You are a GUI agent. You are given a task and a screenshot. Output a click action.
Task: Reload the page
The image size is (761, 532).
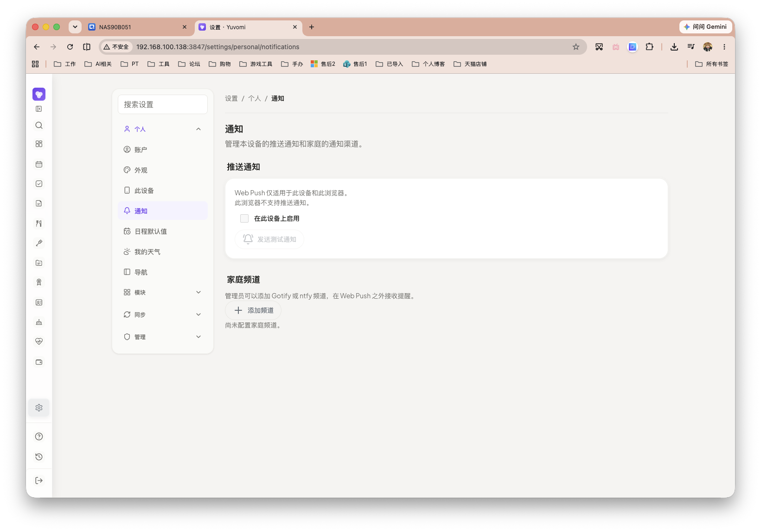point(70,47)
